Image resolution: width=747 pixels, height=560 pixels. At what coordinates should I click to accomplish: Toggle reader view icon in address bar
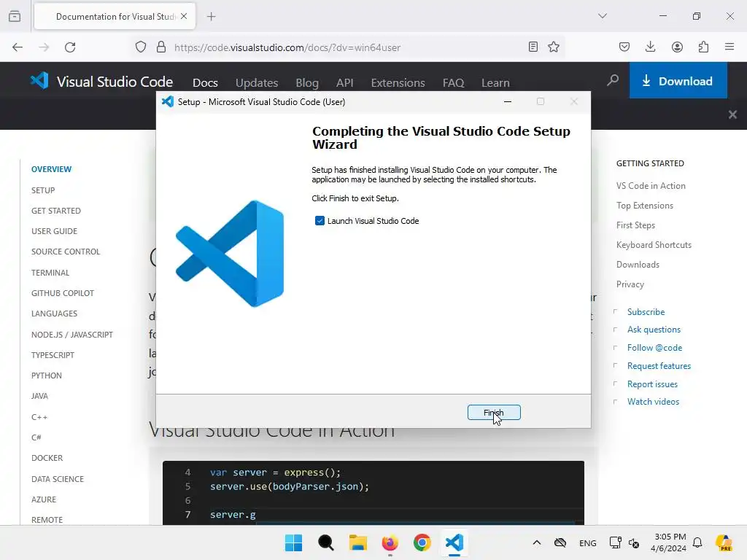(x=533, y=47)
